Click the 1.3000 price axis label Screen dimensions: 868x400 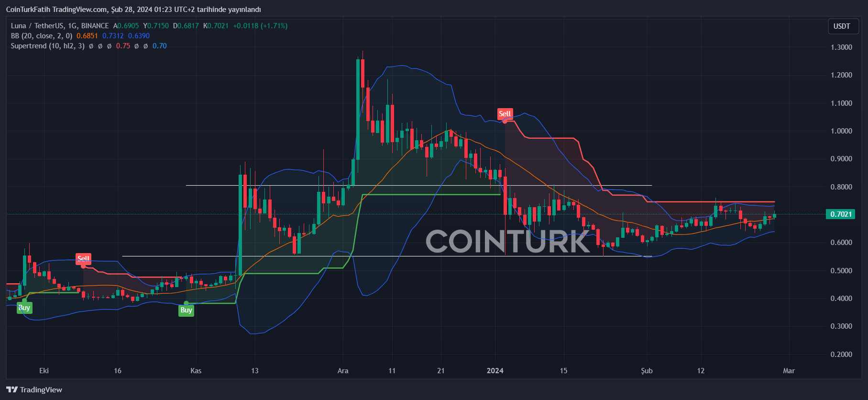coord(841,47)
